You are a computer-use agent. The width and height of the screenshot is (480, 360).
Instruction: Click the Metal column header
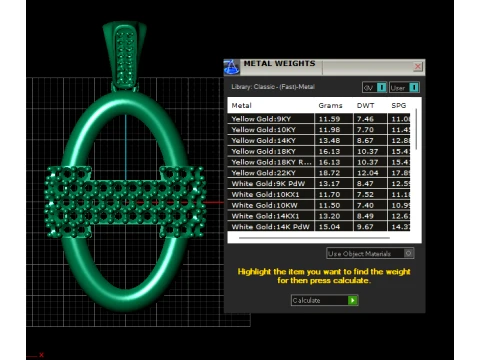241,105
